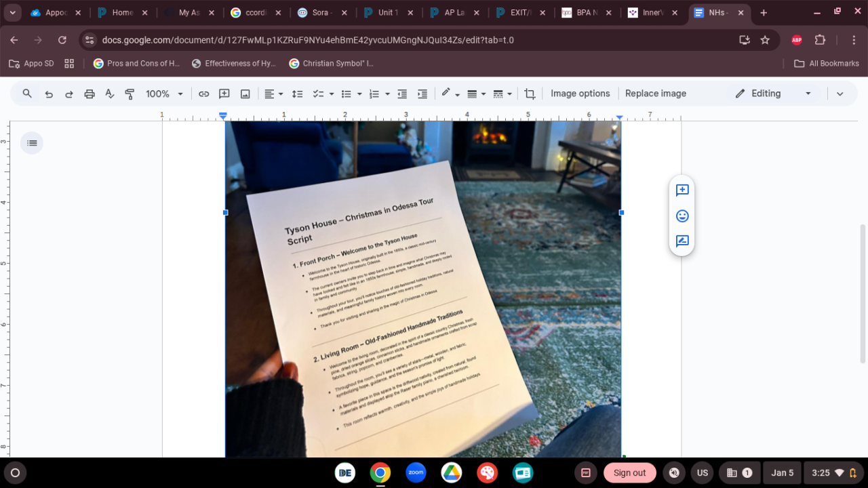Open the zoom level 100% dropdown
Screen dimensions: 868x488
165,94
